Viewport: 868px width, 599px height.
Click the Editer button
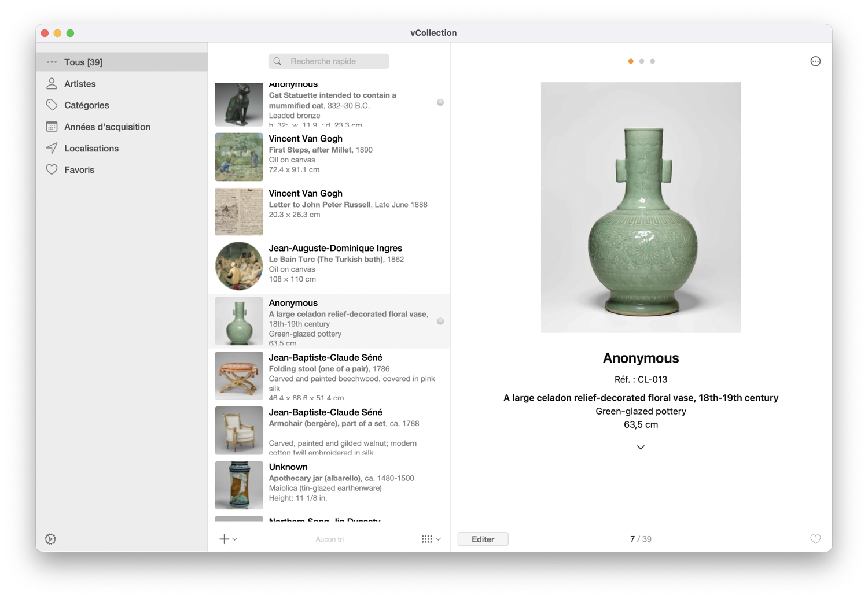[x=483, y=539]
